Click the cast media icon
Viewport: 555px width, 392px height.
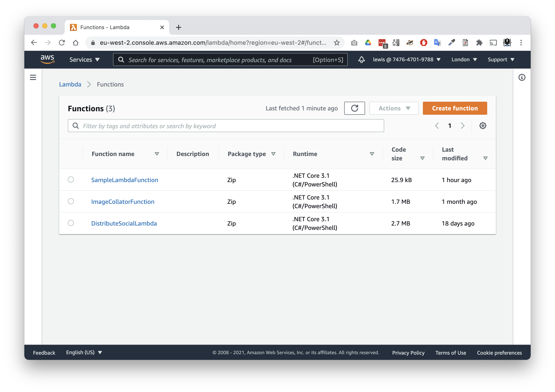[493, 43]
